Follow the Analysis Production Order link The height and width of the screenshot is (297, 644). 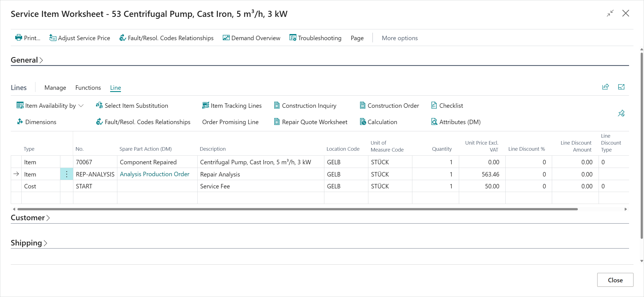tap(154, 174)
